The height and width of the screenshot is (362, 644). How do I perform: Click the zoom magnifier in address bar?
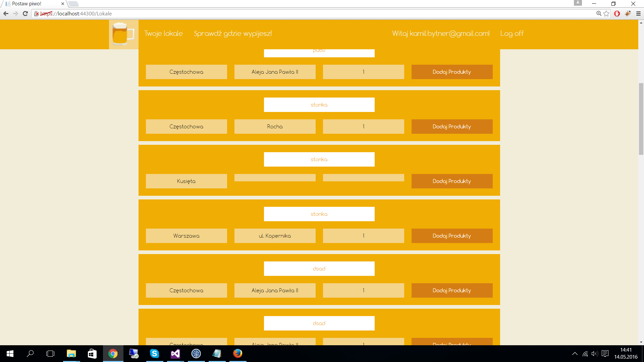[599, 14]
